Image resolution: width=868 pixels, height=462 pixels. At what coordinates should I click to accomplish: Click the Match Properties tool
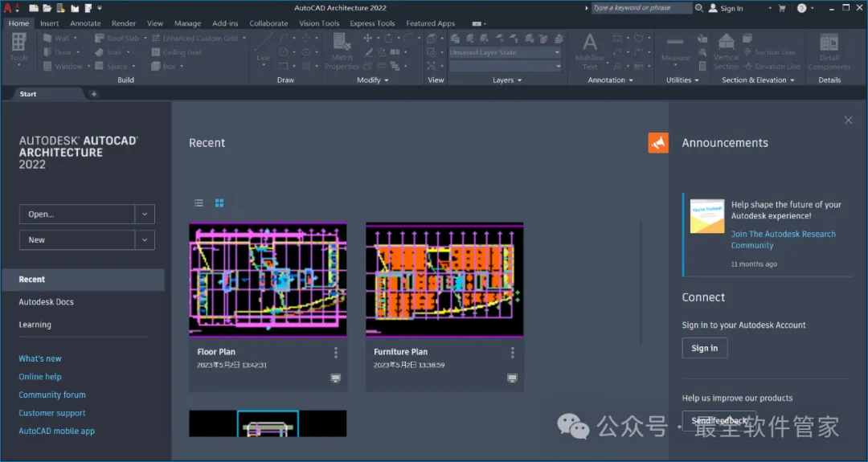tap(342, 51)
